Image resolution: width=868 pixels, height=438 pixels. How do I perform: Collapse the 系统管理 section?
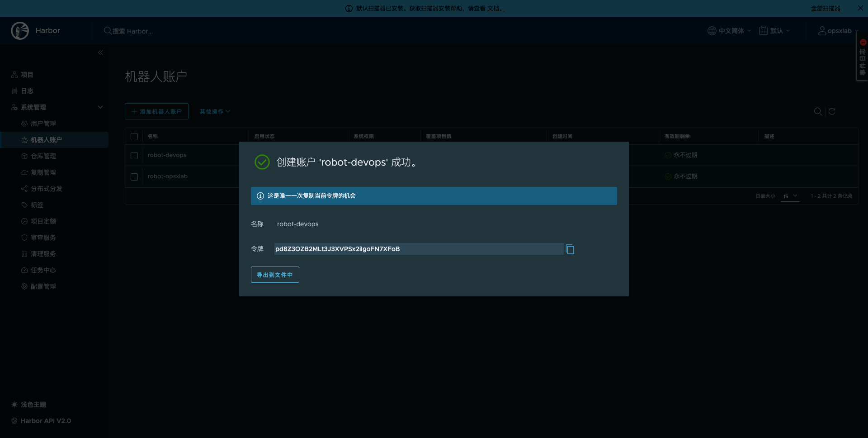coord(100,107)
